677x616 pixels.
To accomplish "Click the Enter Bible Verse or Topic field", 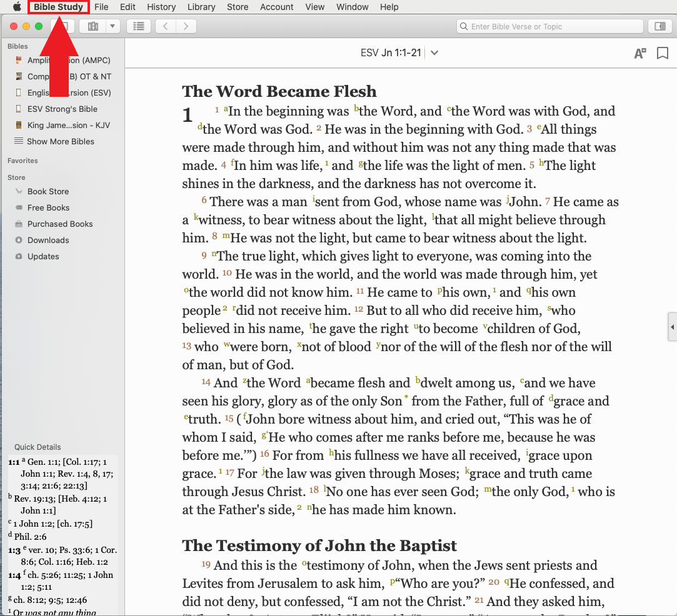I will click(x=549, y=26).
